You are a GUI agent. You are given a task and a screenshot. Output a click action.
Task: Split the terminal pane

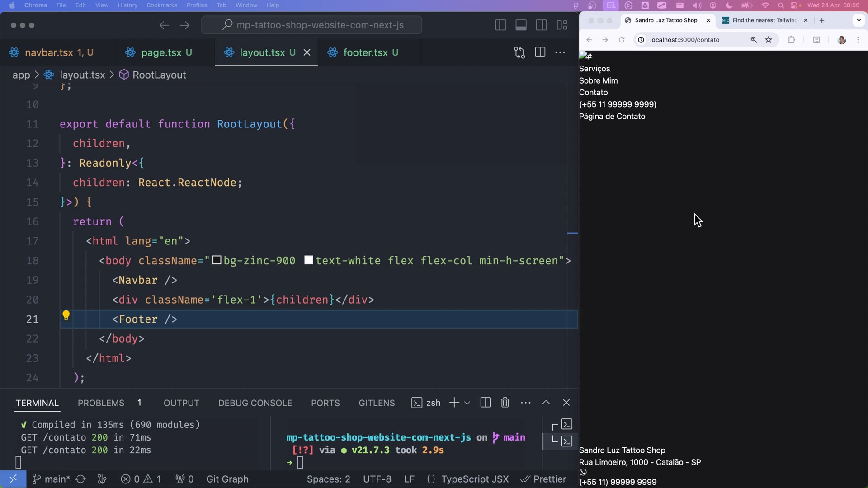click(x=486, y=403)
